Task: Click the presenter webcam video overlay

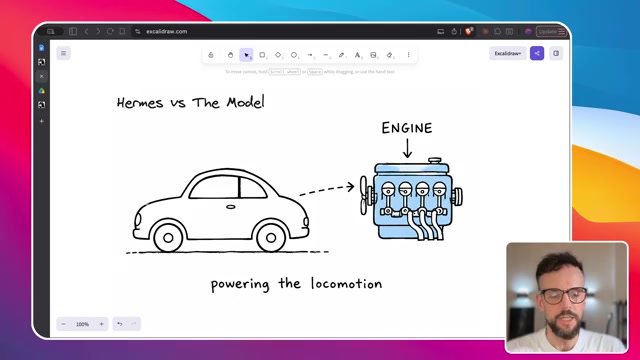Action: pyautogui.click(x=567, y=297)
